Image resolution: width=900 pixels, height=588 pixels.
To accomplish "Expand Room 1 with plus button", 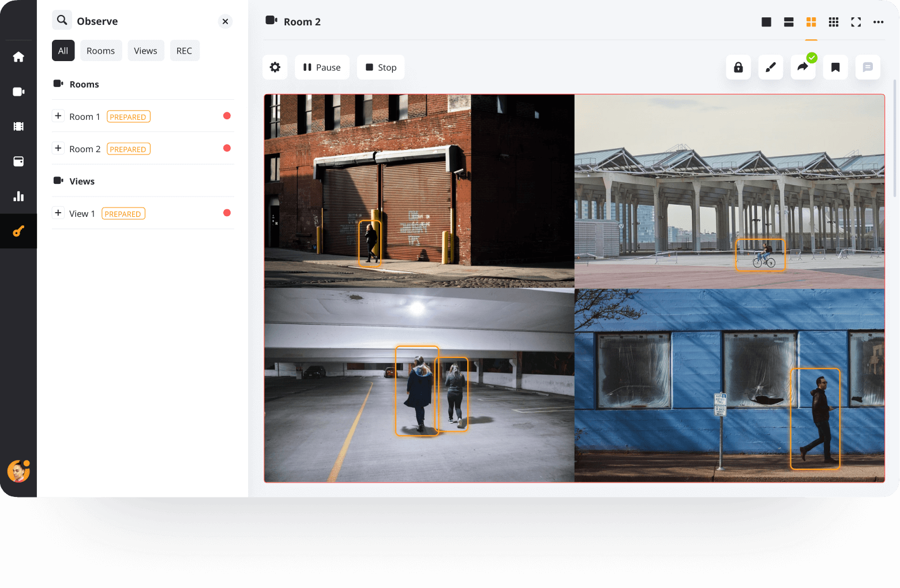I will point(58,116).
